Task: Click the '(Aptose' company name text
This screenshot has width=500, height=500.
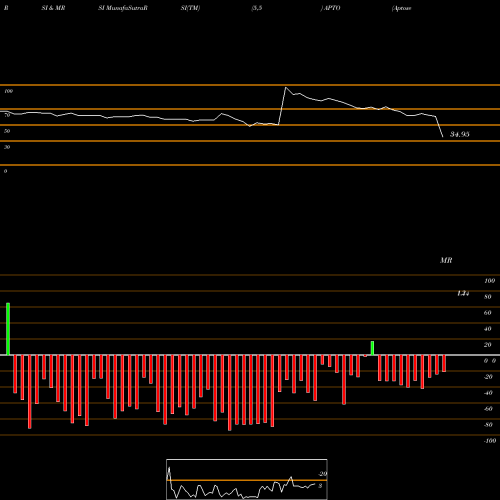Action: click(x=402, y=8)
